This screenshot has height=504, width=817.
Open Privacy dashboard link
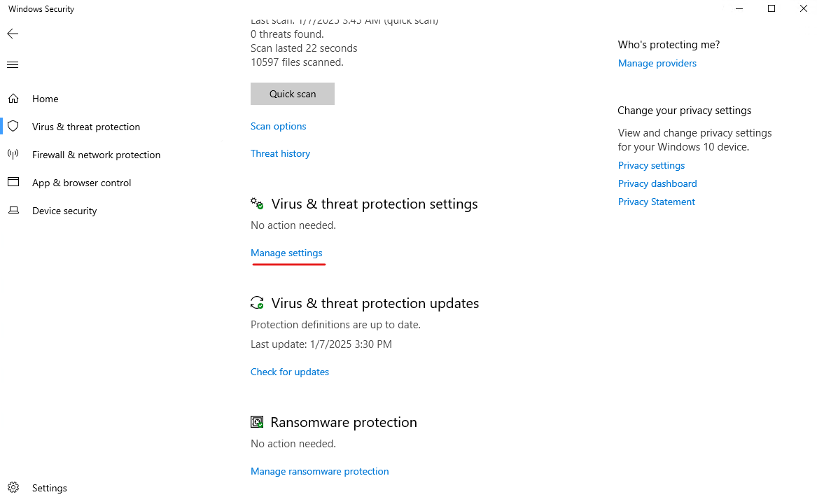(x=657, y=183)
